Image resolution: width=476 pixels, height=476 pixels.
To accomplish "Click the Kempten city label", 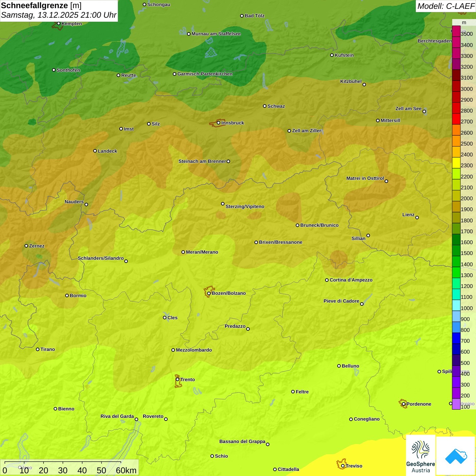I will point(72,23).
